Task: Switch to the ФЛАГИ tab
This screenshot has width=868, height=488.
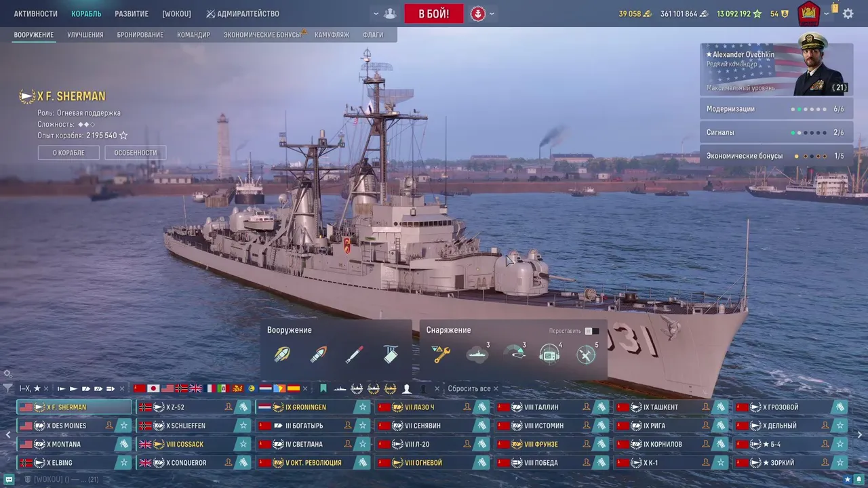Action: (373, 35)
